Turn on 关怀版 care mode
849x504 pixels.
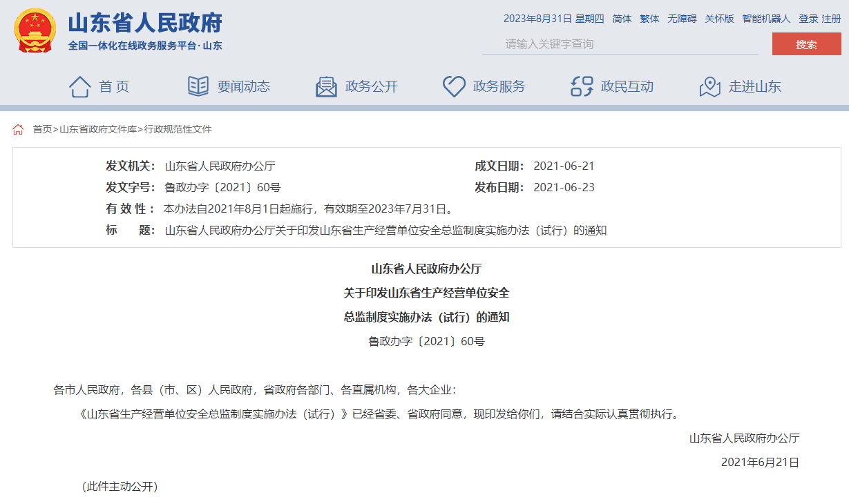[719, 19]
